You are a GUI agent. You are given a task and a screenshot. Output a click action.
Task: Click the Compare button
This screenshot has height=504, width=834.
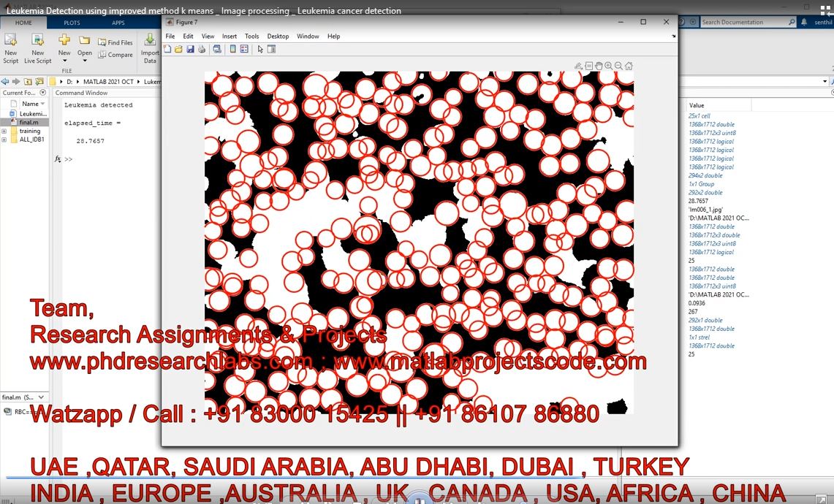click(x=115, y=55)
